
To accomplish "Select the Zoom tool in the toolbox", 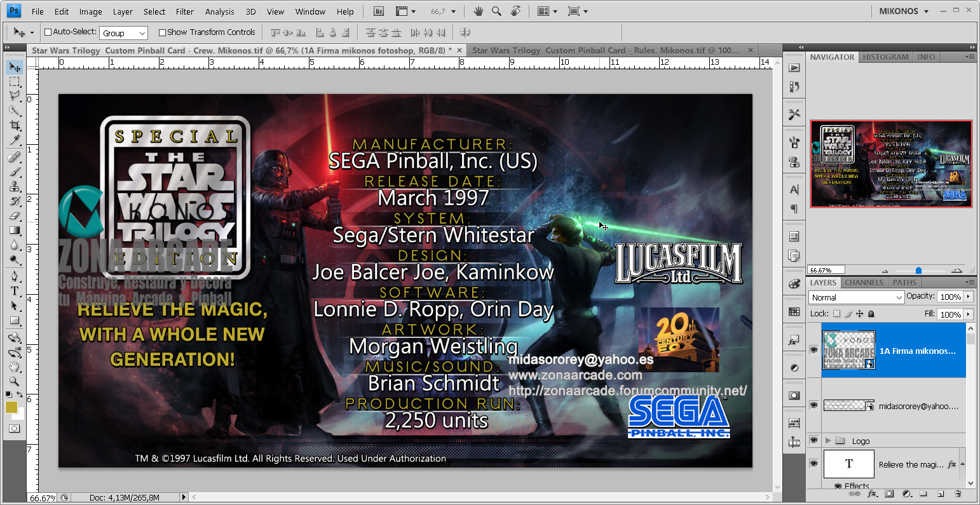I will (15, 381).
